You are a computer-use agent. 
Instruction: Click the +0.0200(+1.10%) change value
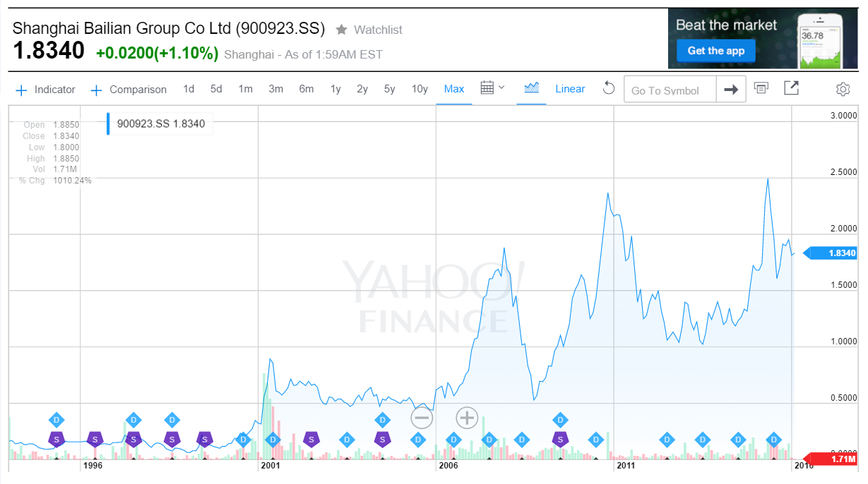click(x=157, y=53)
